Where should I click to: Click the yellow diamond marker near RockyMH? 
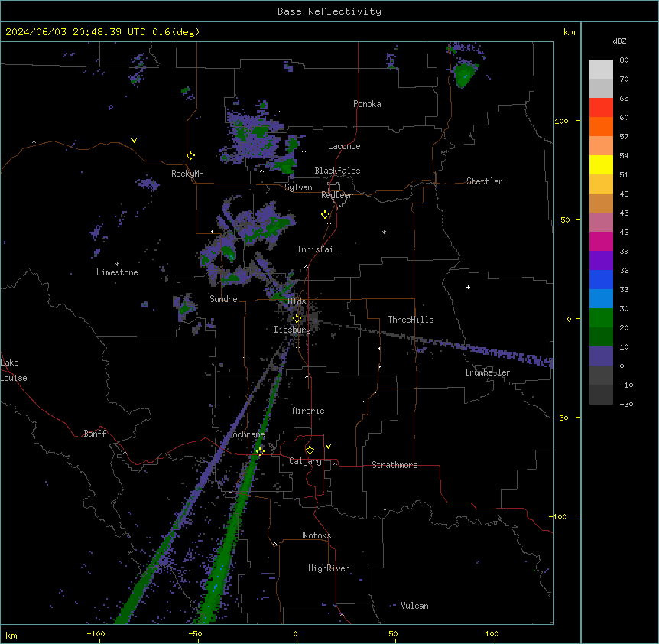(x=191, y=156)
